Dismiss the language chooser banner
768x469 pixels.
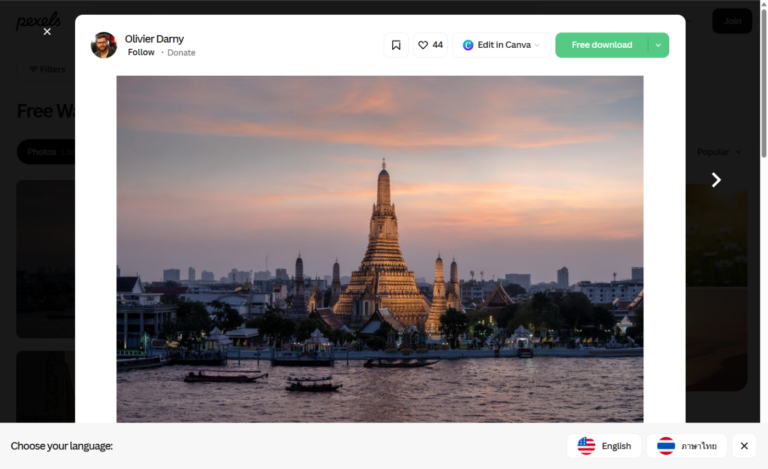tap(744, 446)
